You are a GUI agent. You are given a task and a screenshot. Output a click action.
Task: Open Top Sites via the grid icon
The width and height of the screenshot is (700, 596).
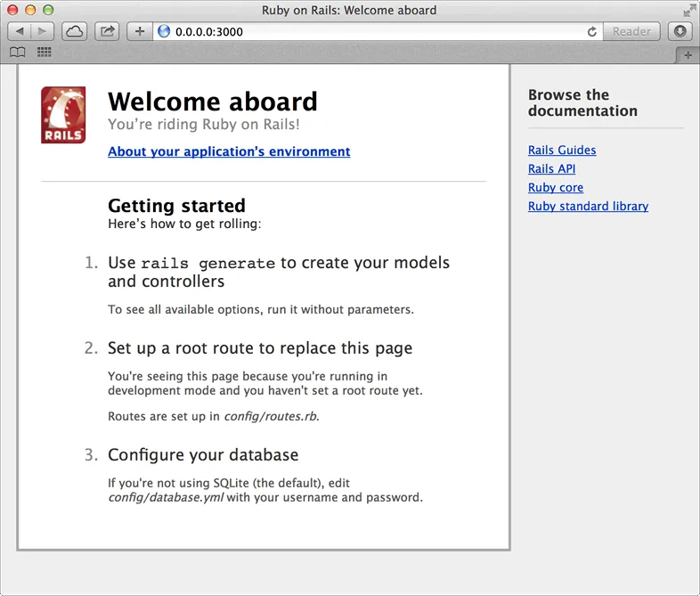[44, 53]
